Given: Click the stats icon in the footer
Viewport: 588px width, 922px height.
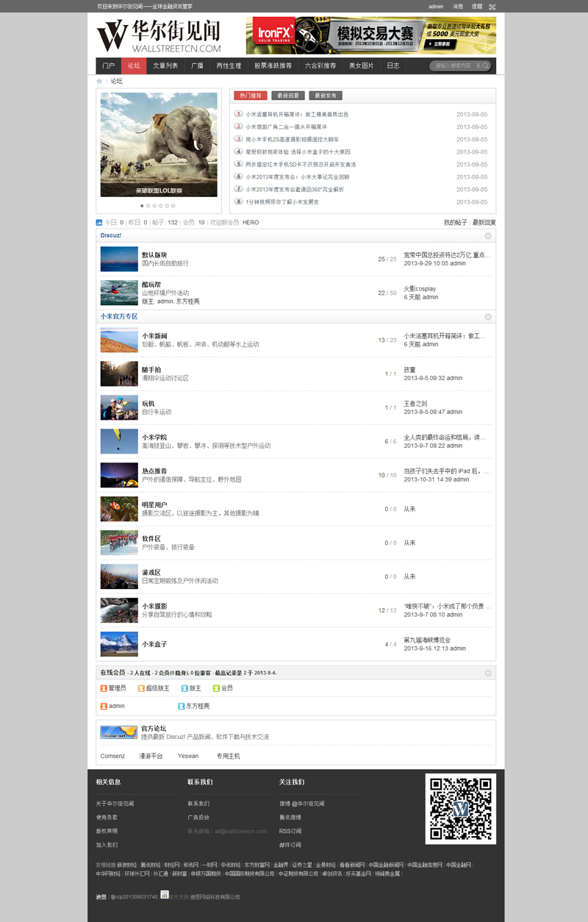Looking at the screenshot, I should [165, 895].
